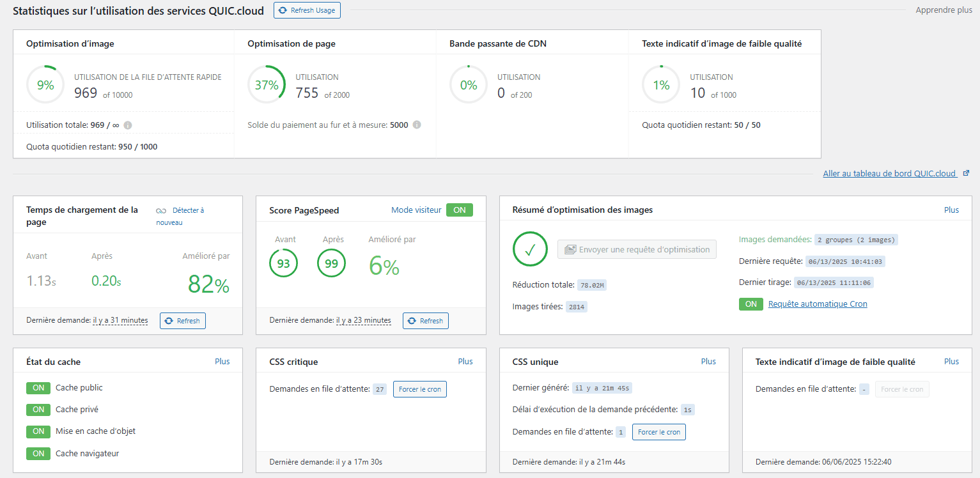Screen dimensions: 980x478
Task: Click info icon next to Solde du paiement
Action: coord(417,125)
